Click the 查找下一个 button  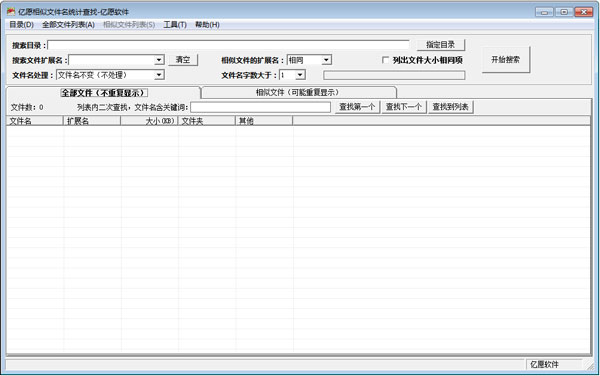(x=404, y=107)
